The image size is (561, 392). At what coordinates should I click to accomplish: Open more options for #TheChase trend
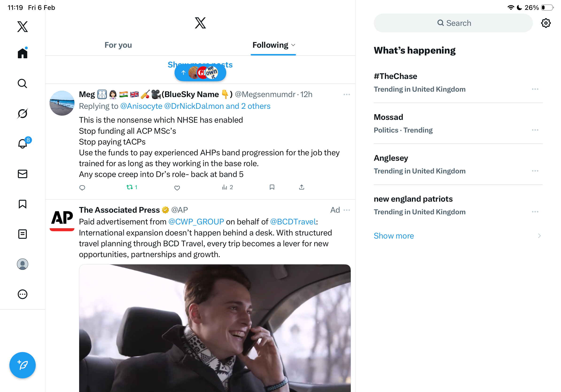[535, 89]
